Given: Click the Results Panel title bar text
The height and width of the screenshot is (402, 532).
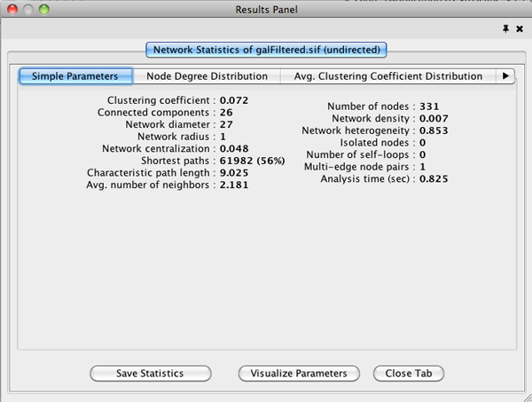Looking at the screenshot, I should point(266,9).
